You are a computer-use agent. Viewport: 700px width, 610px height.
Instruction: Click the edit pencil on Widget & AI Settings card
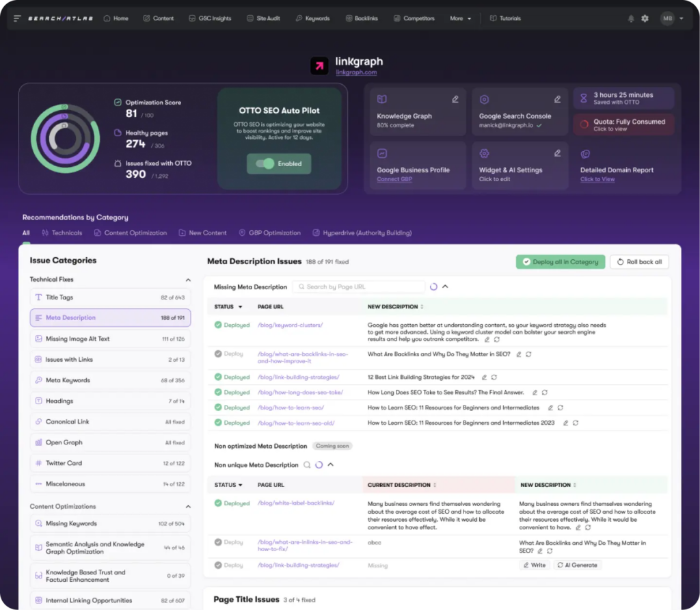point(557,153)
